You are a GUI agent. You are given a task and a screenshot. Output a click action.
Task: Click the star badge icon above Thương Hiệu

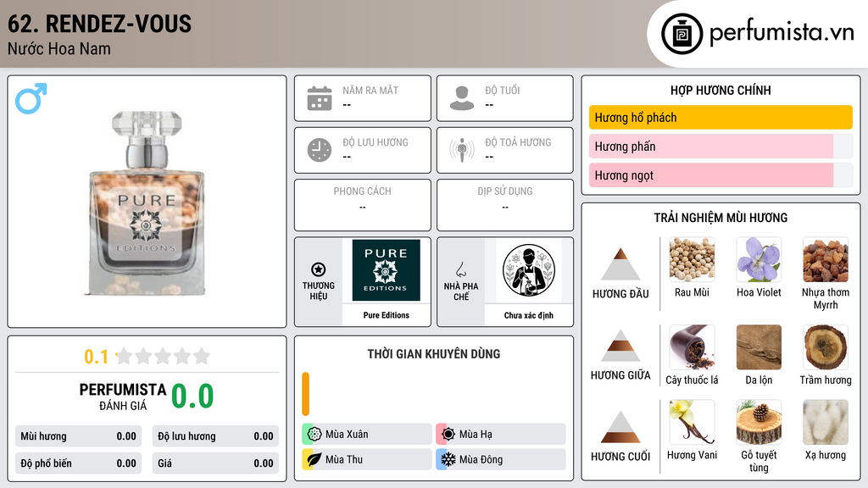click(319, 269)
